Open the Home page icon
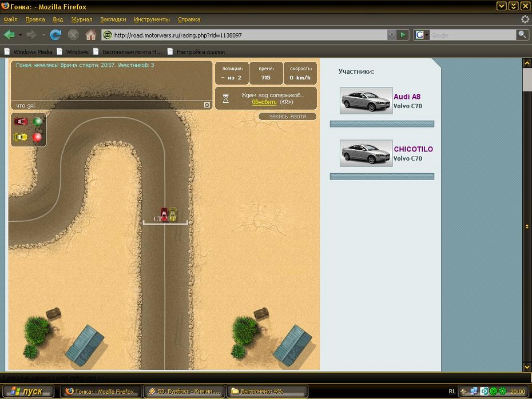This screenshot has width=532, height=399. (x=90, y=35)
